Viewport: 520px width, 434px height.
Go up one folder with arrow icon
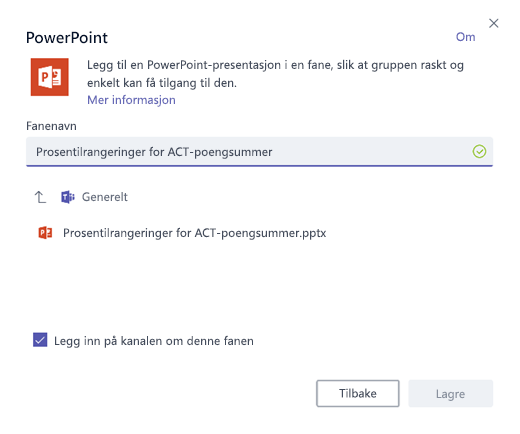(x=40, y=197)
